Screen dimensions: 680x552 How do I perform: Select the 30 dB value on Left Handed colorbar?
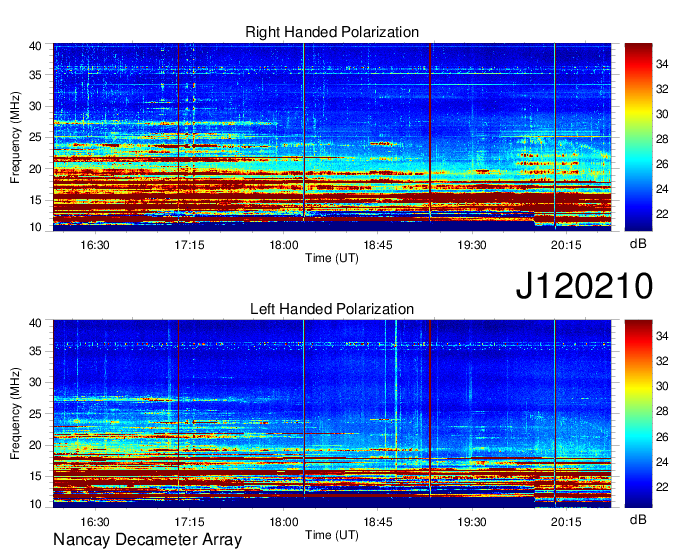point(662,386)
